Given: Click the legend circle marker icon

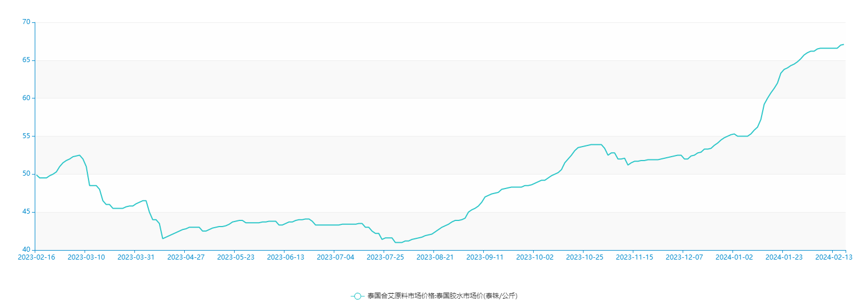Looking at the screenshot, I should click(x=358, y=296).
